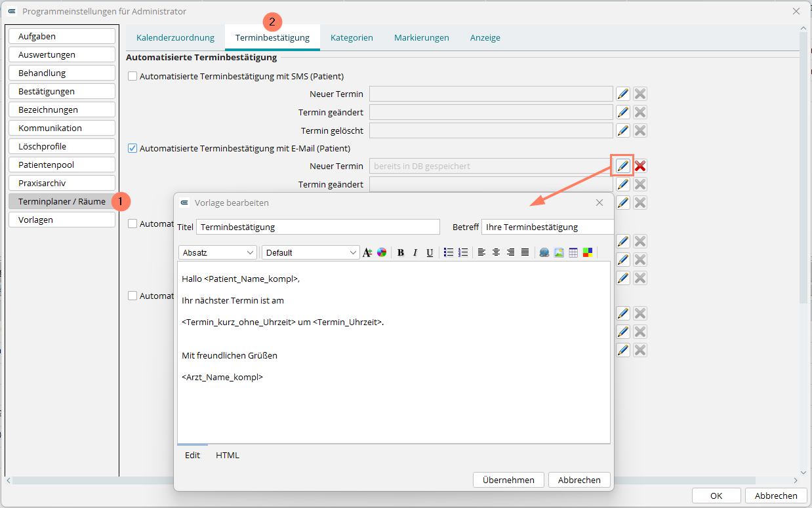Select Patientenpool in the sidebar
This screenshot has width=812, height=508.
coord(62,165)
